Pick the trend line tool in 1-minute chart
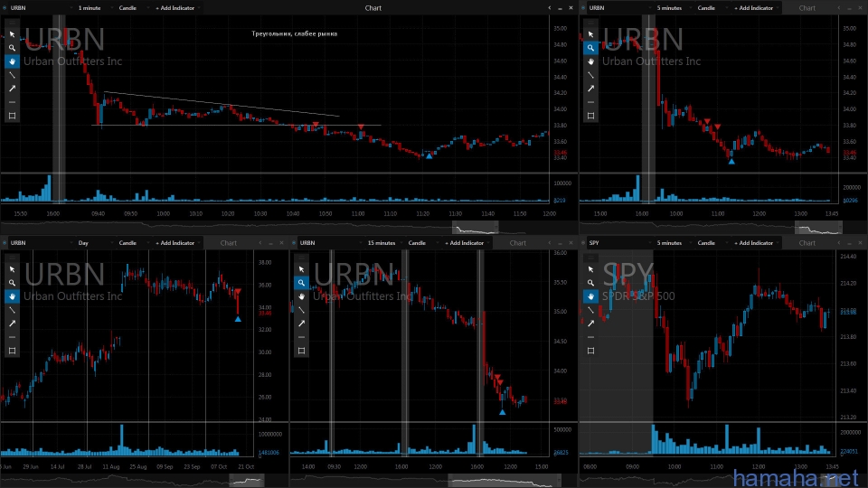The height and width of the screenshot is (488, 868). 12,75
